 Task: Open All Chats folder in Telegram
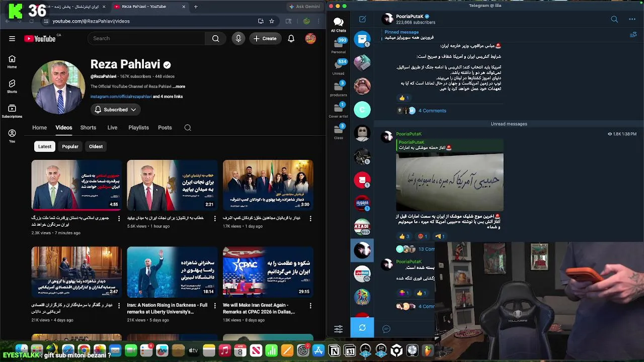tap(339, 24)
